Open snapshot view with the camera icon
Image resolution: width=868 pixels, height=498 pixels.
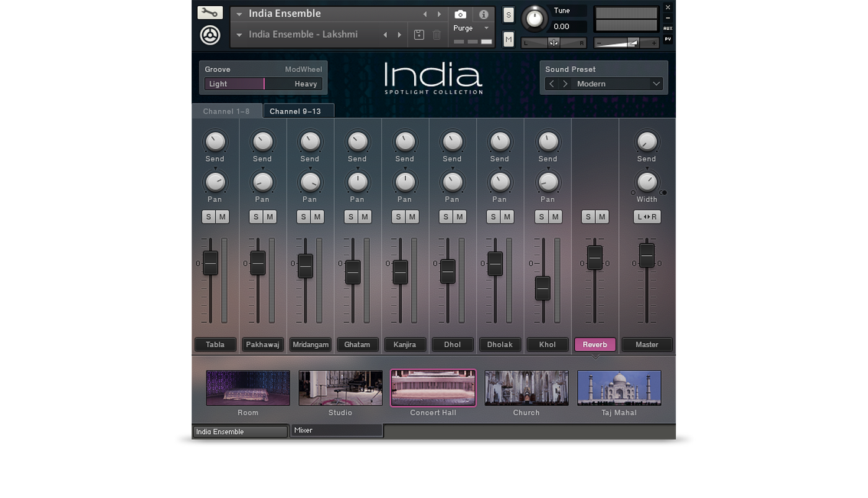(x=460, y=14)
